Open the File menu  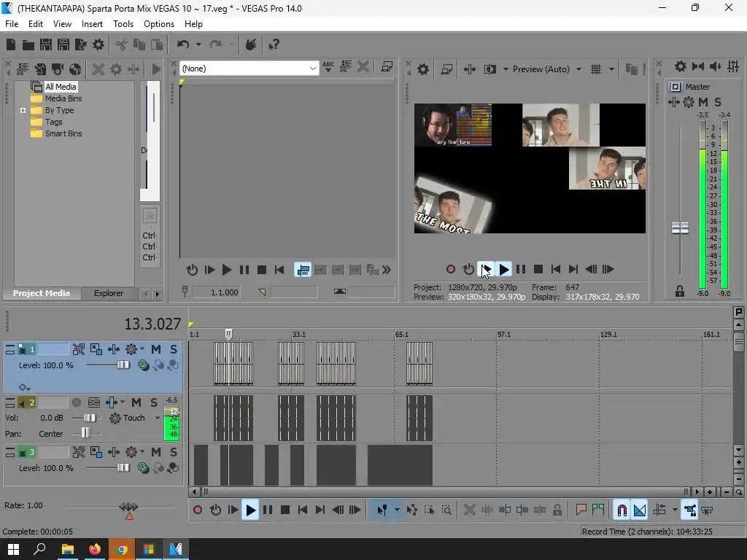point(12,24)
